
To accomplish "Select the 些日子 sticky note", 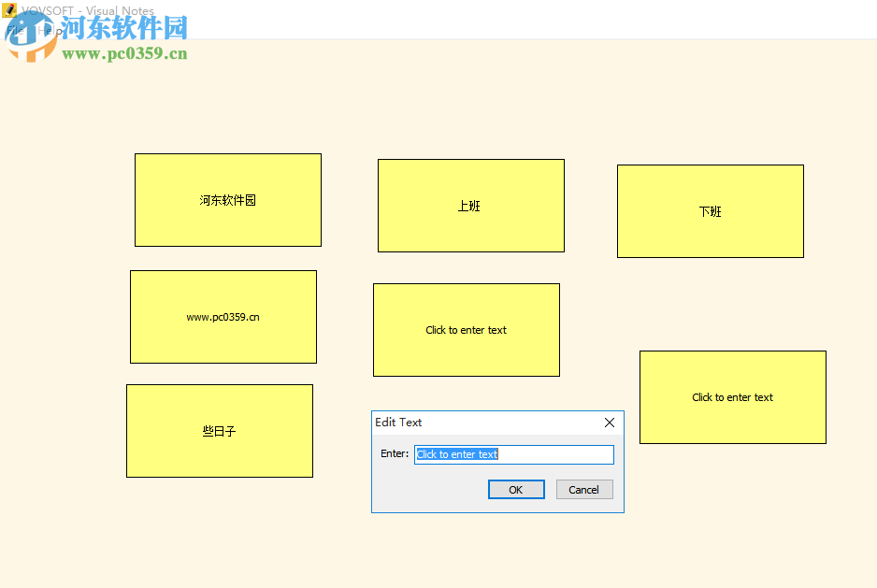I will 219,430.
